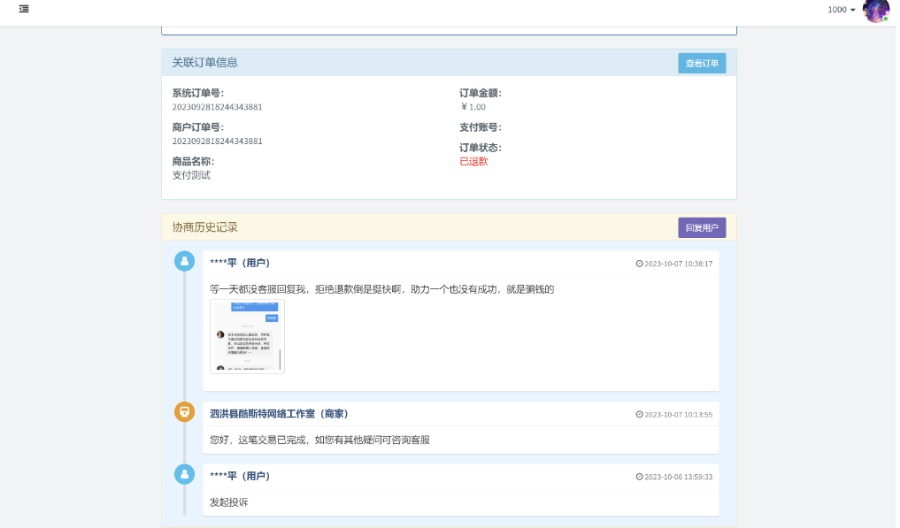Click the 查看订单 button
Screen dimensions: 900x528
coord(702,63)
